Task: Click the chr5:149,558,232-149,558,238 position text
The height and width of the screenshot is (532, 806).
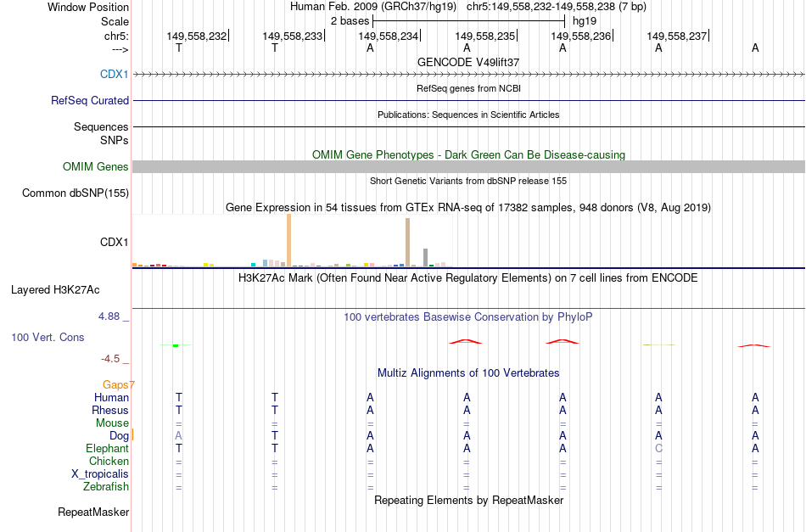Action: [557, 7]
